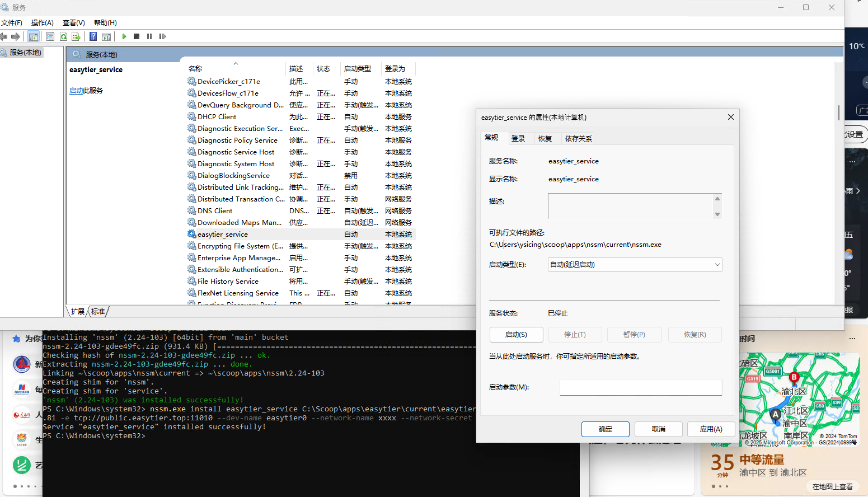Click the Pause Service toolbar icon
868x497 pixels.
pos(149,36)
